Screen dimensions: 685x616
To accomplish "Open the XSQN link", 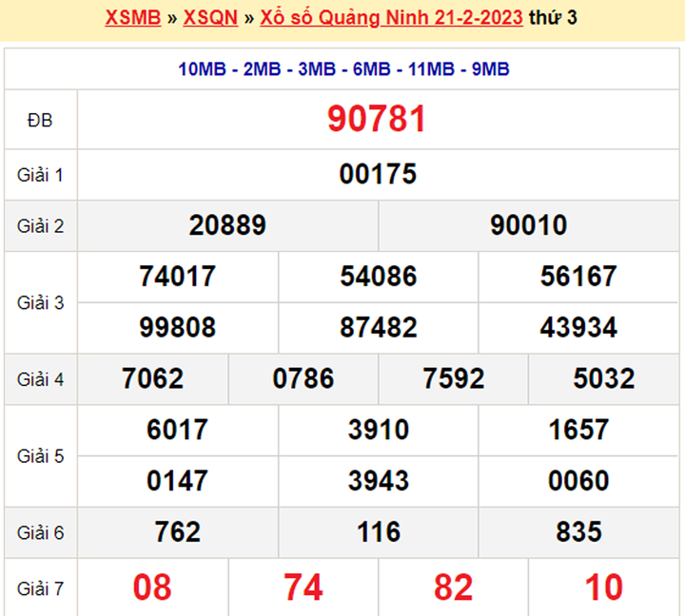I will (x=210, y=18).
